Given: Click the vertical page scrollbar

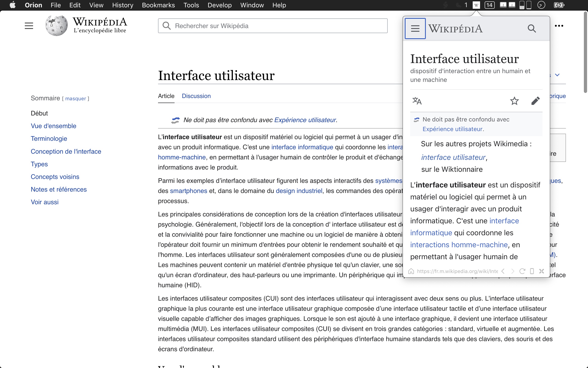Looking at the screenshot, I should click(585, 52).
